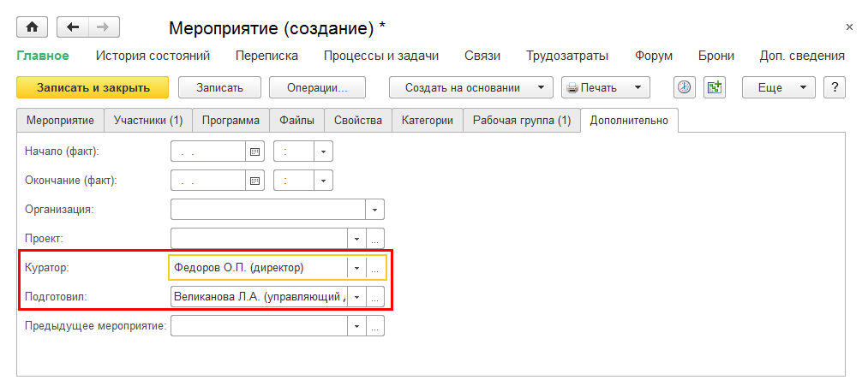Viewport: 868px width, 386px height.
Task: Open help with the question mark button
Action: [x=834, y=87]
